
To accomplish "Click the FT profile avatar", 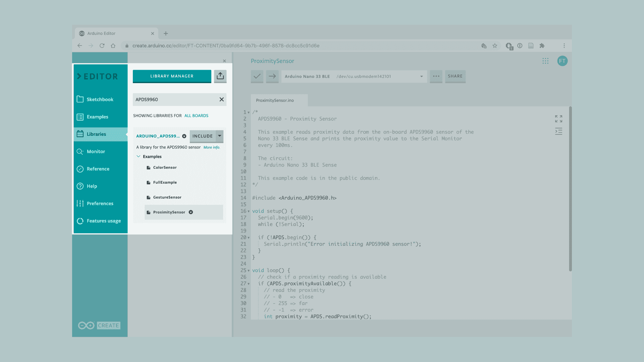I will pos(562,61).
